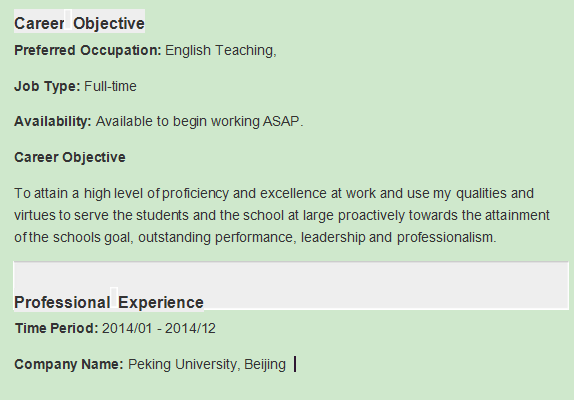Click the word professionalism
The width and height of the screenshot is (574, 400).
447,237
